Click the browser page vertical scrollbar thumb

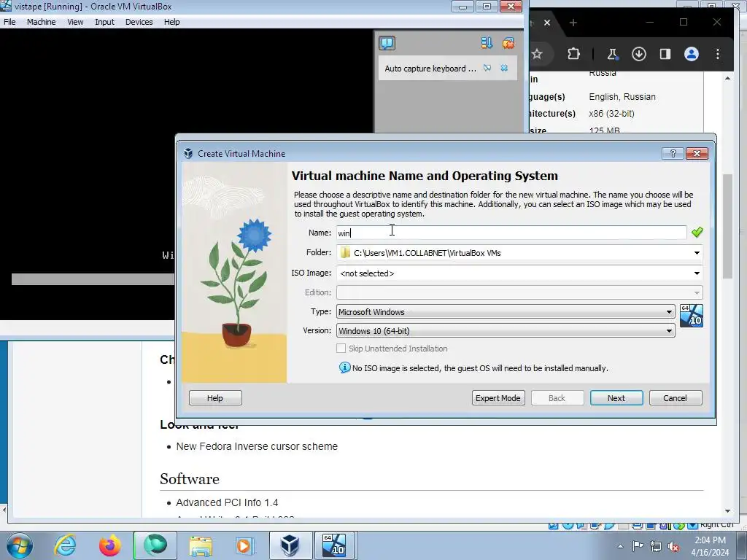point(727,226)
